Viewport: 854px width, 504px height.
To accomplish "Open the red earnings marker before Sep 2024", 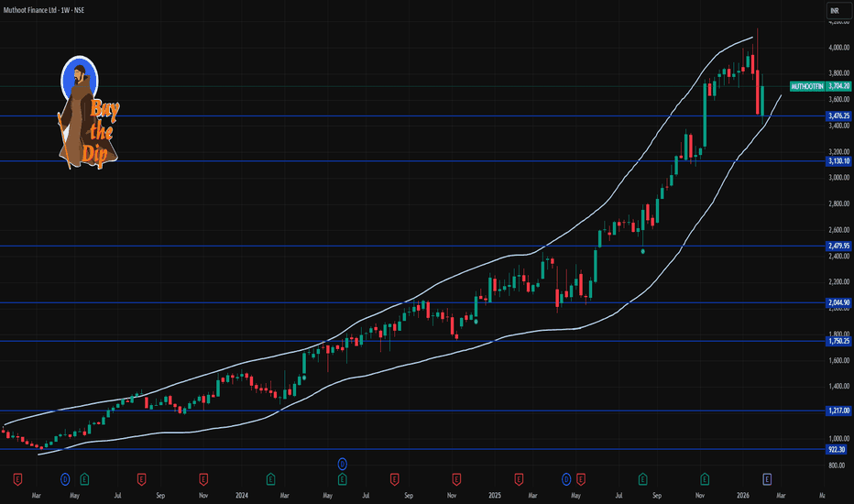I will click(394, 479).
